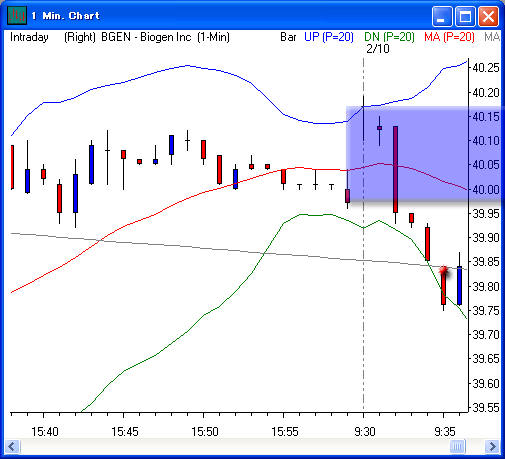Image resolution: width=505 pixels, height=459 pixels.
Task: Click the right scroll arrow on the chart scrollbar
Action: point(492,446)
